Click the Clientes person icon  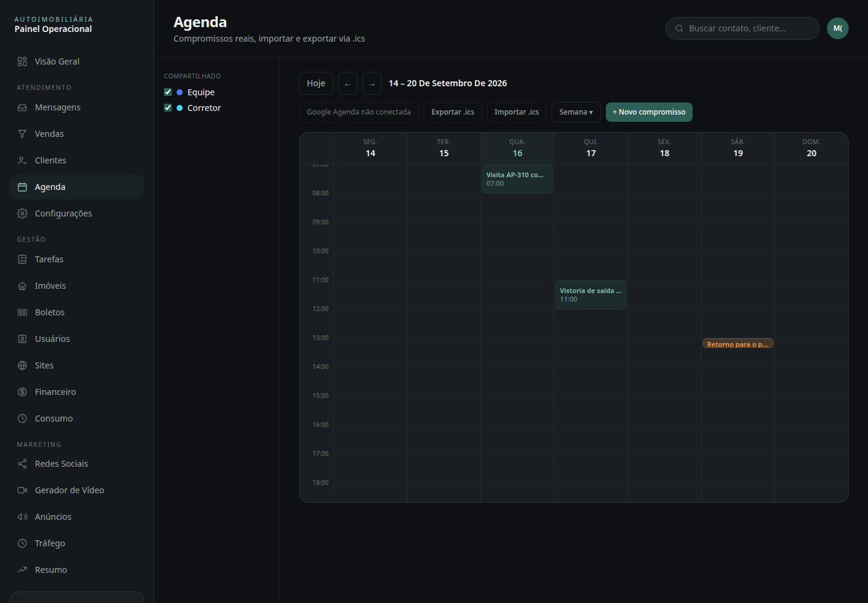[22, 160]
